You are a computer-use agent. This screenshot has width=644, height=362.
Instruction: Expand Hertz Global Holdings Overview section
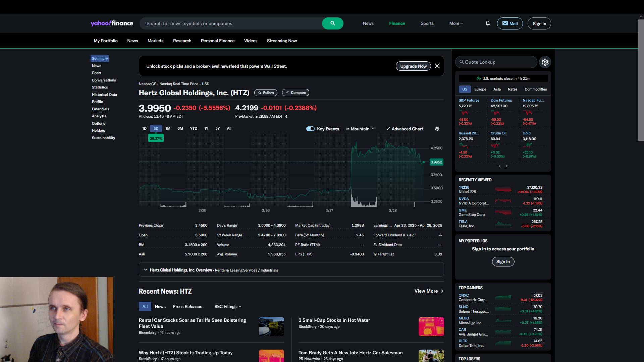(x=146, y=270)
